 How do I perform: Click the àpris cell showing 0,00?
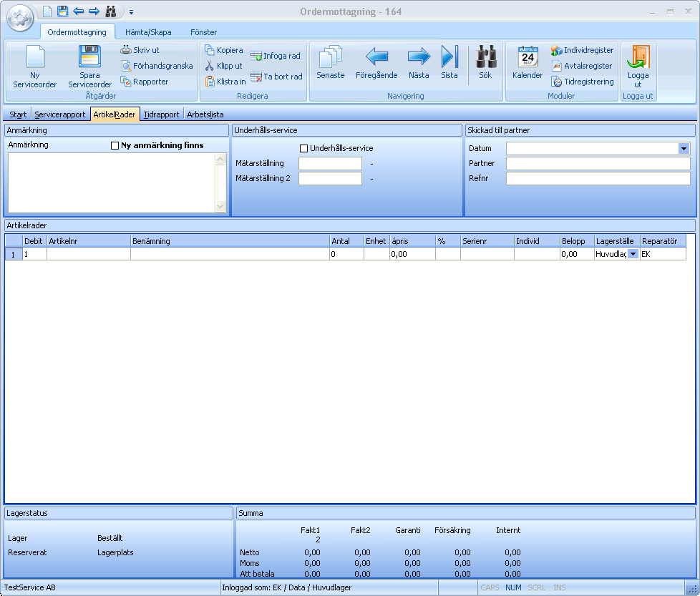[x=412, y=254]
